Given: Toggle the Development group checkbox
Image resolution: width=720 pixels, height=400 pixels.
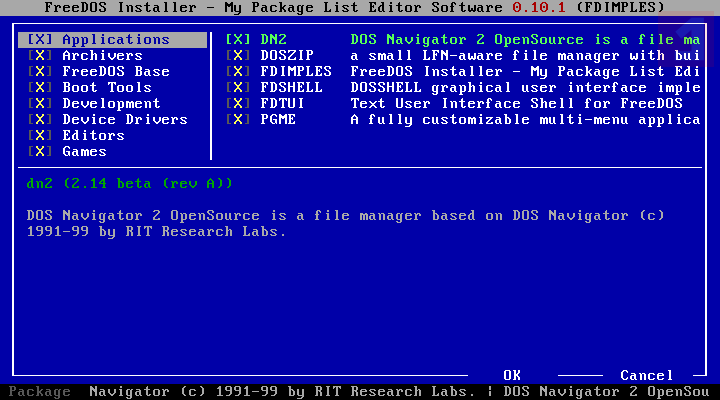Looking at the screenshot, I should (40, 104).
